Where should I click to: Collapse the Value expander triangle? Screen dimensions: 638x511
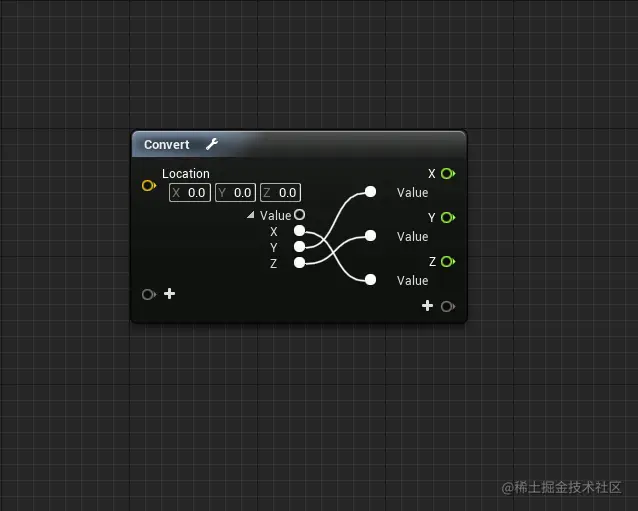(x=251, y=215)
